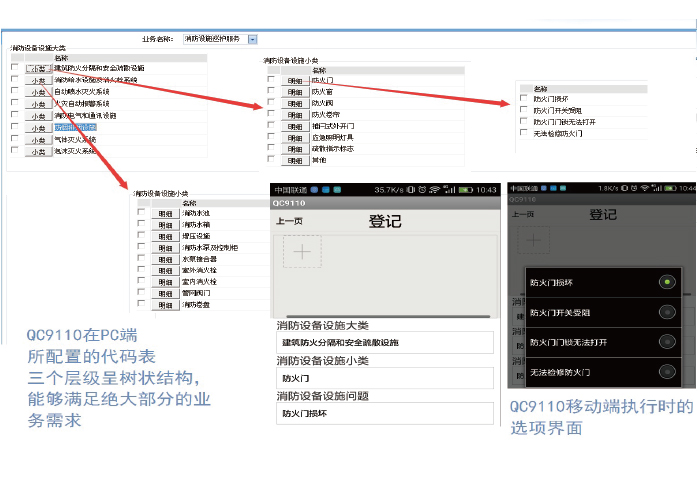The width and height of the screenshot is (700, 500).
Task: Click the 小类 button for 自动喷水灭火系统
Action: coord(37,91)
